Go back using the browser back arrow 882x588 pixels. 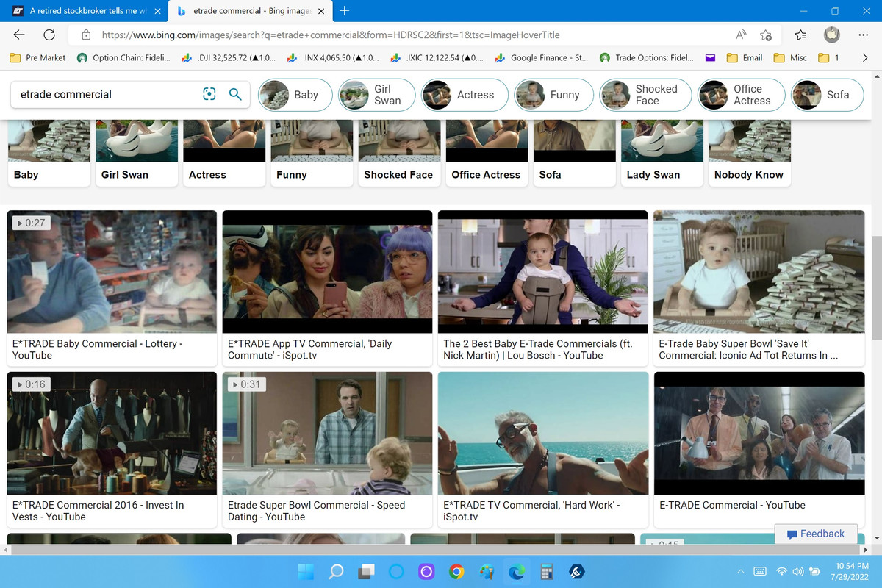pos(19,35)
